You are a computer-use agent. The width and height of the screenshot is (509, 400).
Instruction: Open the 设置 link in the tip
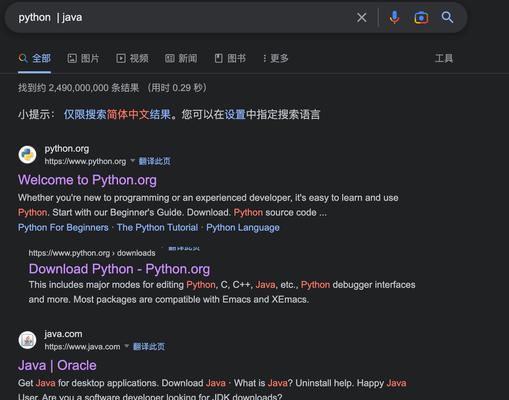[x=235, y=114]
